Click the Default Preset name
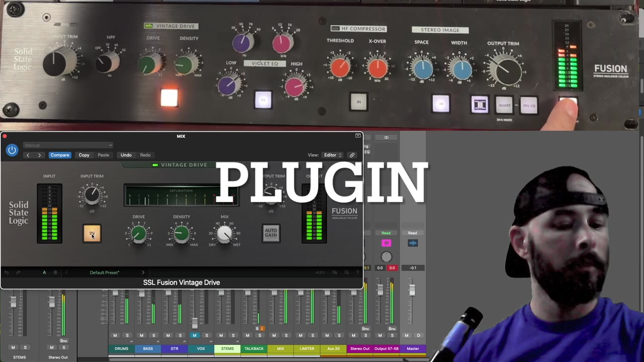Screen dimensions: 644x362 click(x=105, y=273)
